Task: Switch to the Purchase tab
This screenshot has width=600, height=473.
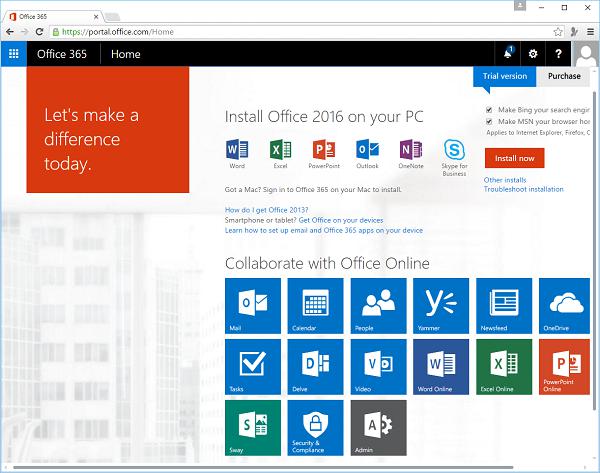Action: [564, 77]
